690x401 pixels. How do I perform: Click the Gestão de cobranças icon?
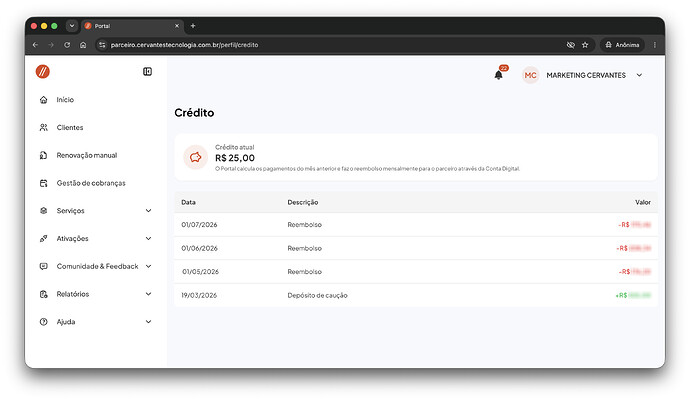pyautogui.click(x=44, y=183)
